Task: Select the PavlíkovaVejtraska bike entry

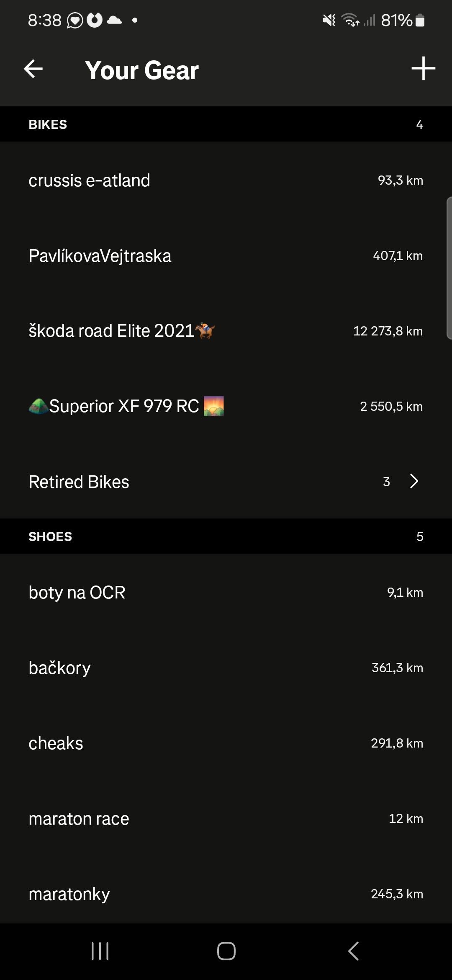Action: tap(226, 255)
